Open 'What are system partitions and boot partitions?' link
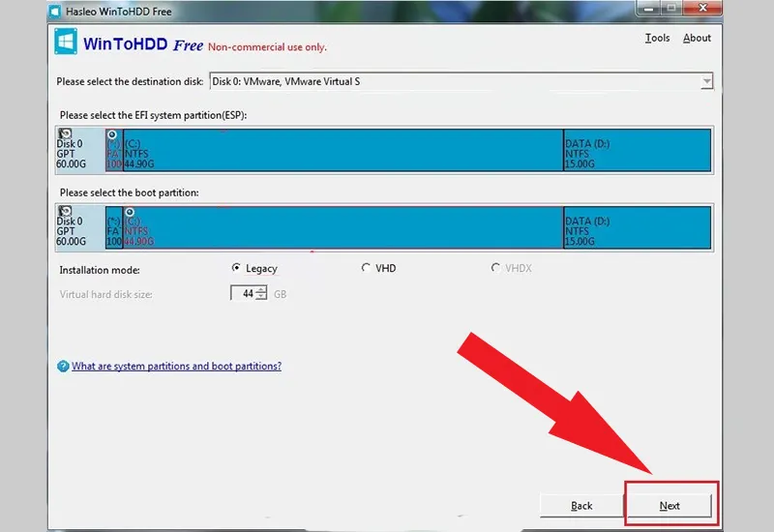Image resolution: width=774 pixels, height=532 pixels. 176,367
